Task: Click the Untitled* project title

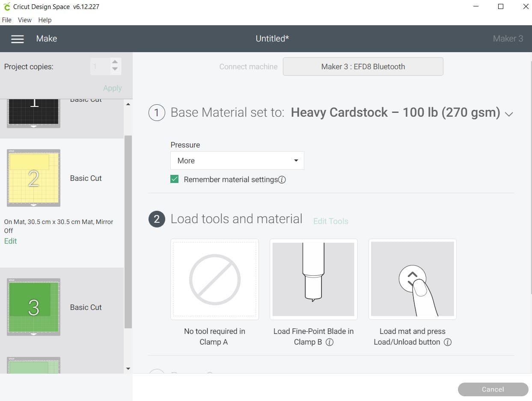Action: coord(272,38)
